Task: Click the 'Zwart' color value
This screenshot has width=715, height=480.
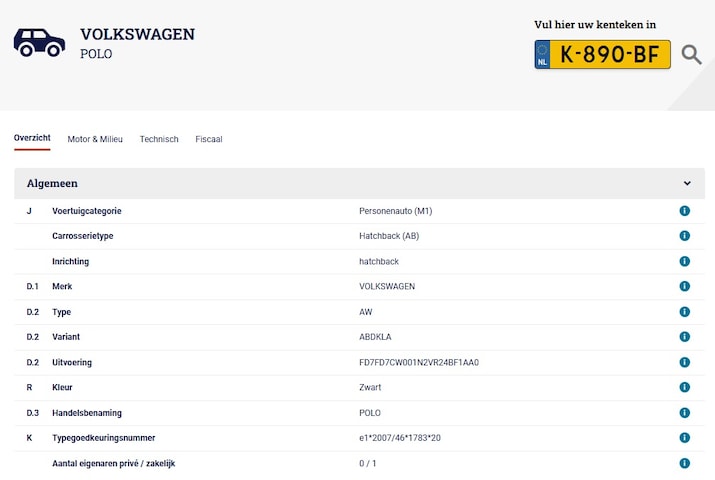Action: (x=370, y=387)
